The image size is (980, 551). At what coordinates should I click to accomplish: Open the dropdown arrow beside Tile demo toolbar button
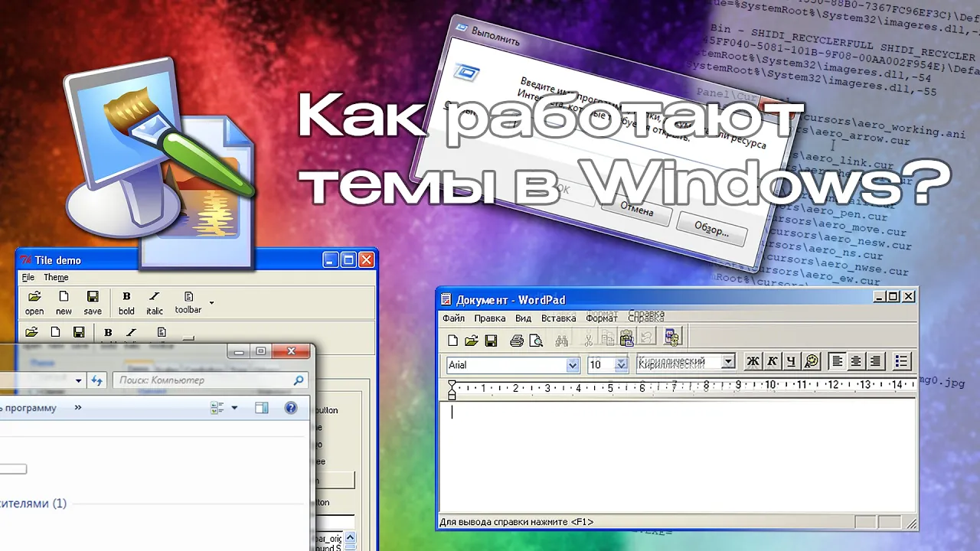(x=211, y=303)
